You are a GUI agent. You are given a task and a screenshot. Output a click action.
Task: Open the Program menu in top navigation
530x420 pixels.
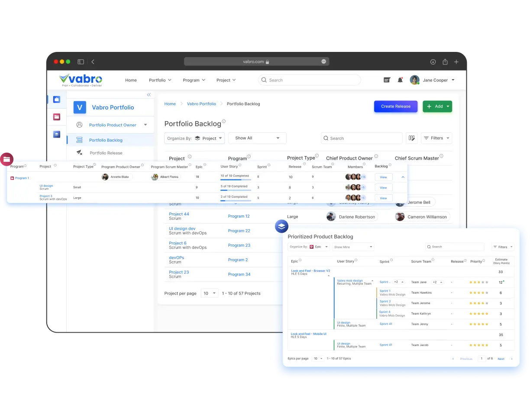(x=194, y=80)
